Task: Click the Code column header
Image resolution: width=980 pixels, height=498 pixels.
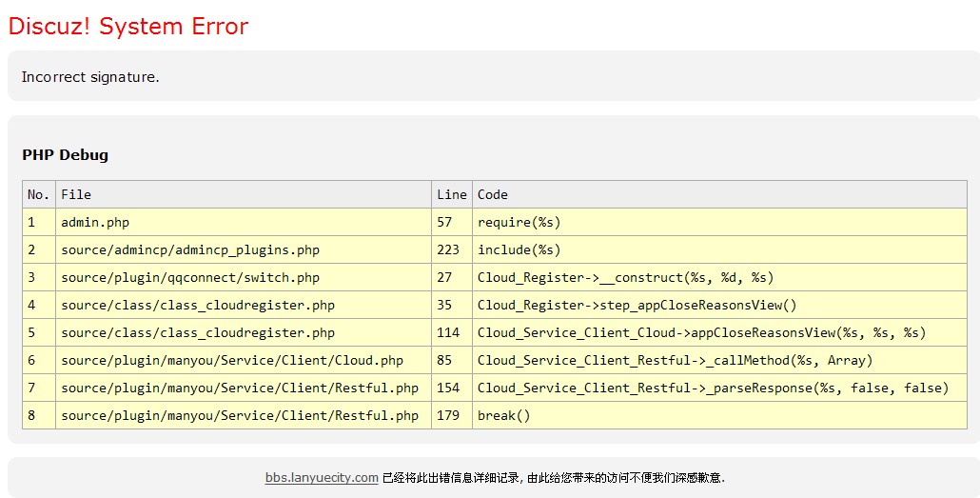Action: 493,194
